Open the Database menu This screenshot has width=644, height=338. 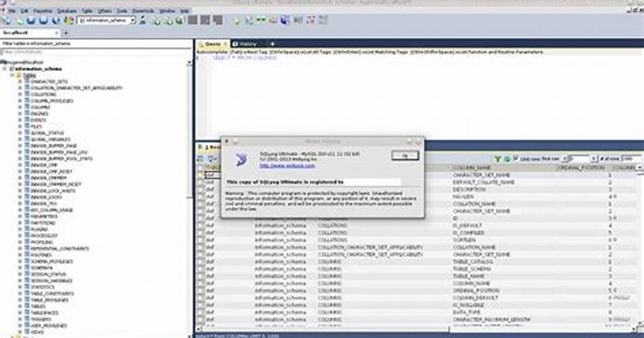click(x=67, y=11)
